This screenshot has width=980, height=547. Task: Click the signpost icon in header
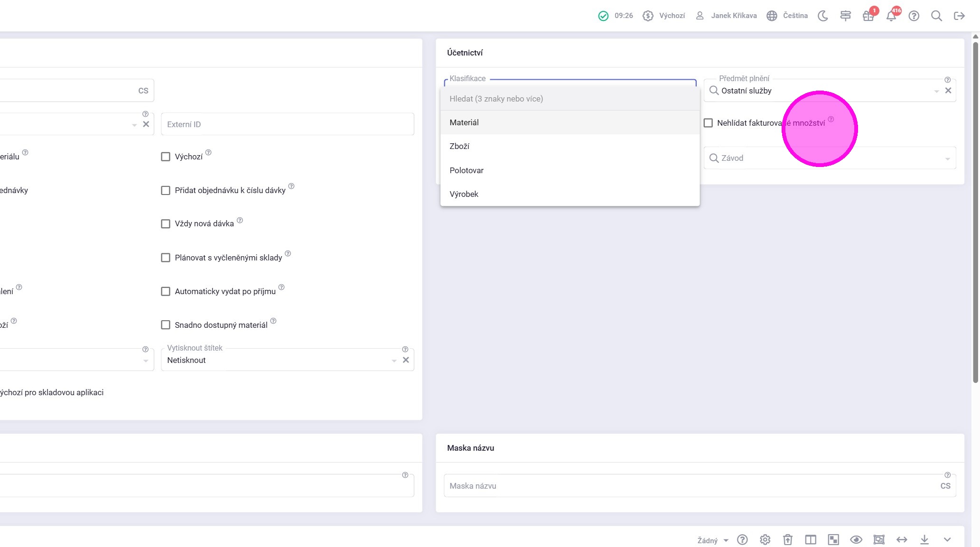pyautogui.click(x=845, y=16)
